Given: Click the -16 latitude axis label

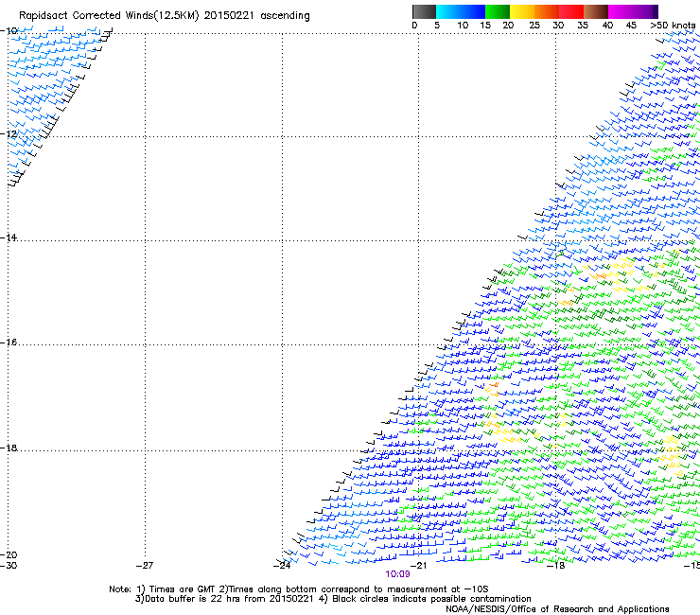Looking at the screenshot, I should point(9,343).
